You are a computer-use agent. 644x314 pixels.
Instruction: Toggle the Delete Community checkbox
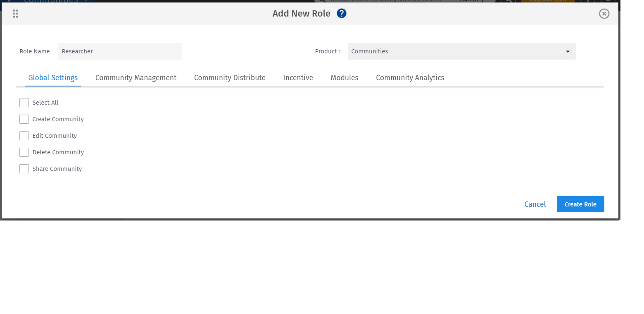click(x=24, y=152)
